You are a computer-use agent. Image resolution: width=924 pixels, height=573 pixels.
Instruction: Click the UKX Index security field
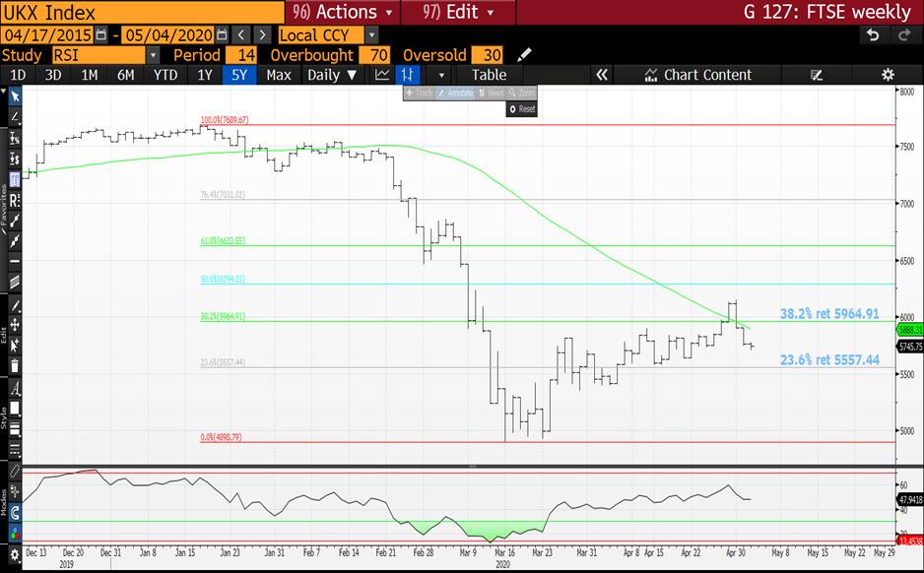tap(143, 12)
